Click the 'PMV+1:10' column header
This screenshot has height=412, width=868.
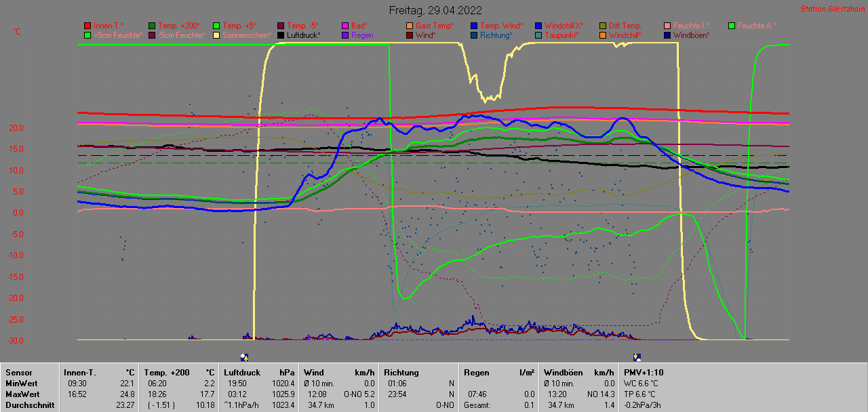coord(644,373)
